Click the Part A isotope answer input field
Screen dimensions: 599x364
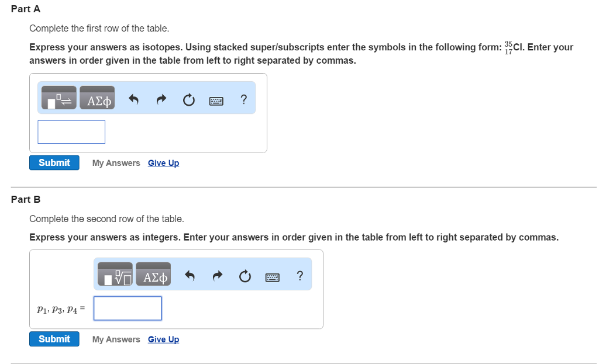point(71,132)
